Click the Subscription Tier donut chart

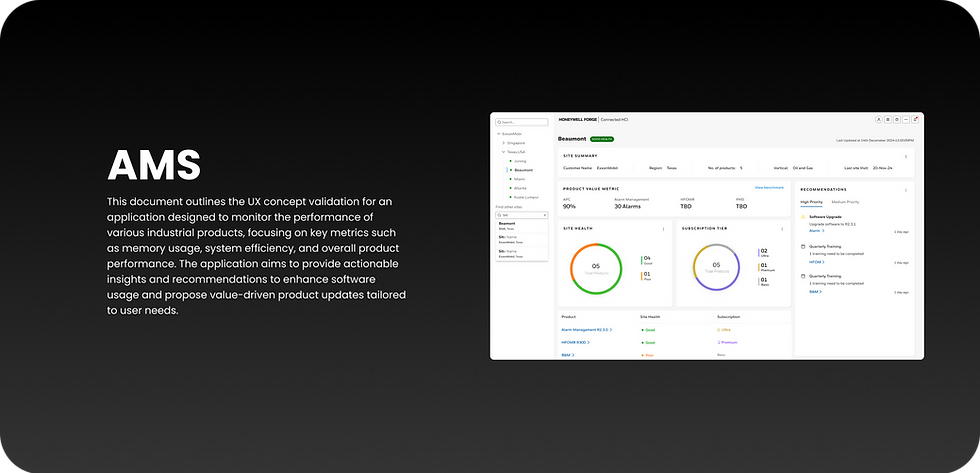click(x=716, y=267)
